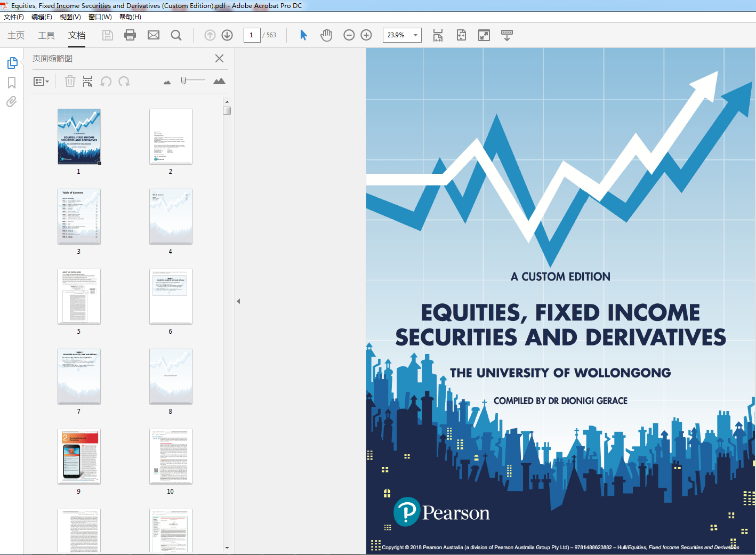This screenshot has height=555, width=756.
Task: Open read mode scrolling options icon
Action: 507,35
